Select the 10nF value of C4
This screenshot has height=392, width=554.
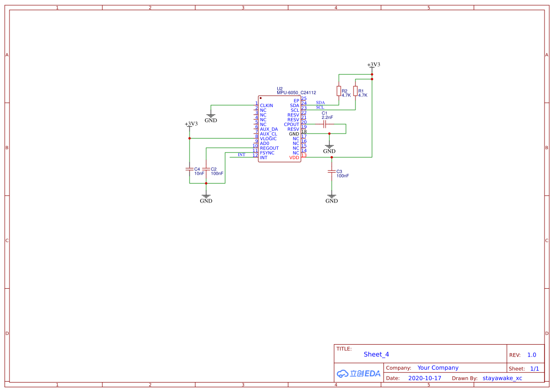[x=199, y=174]
